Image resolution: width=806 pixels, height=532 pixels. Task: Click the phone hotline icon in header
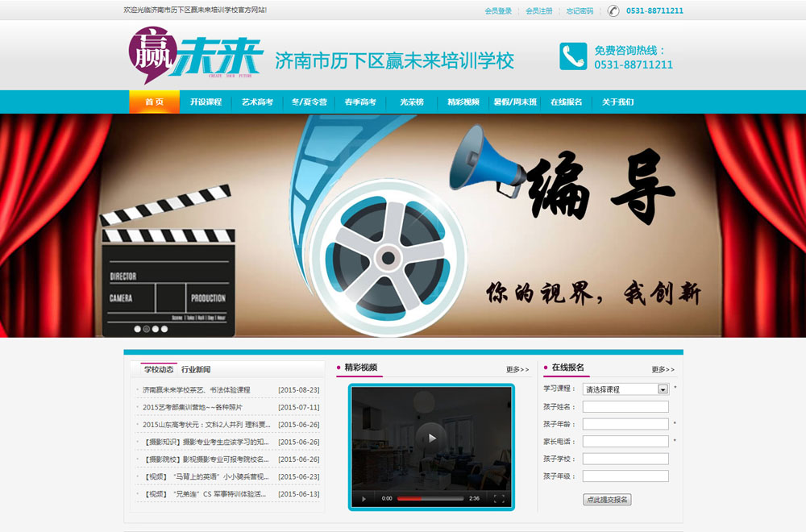573,56
